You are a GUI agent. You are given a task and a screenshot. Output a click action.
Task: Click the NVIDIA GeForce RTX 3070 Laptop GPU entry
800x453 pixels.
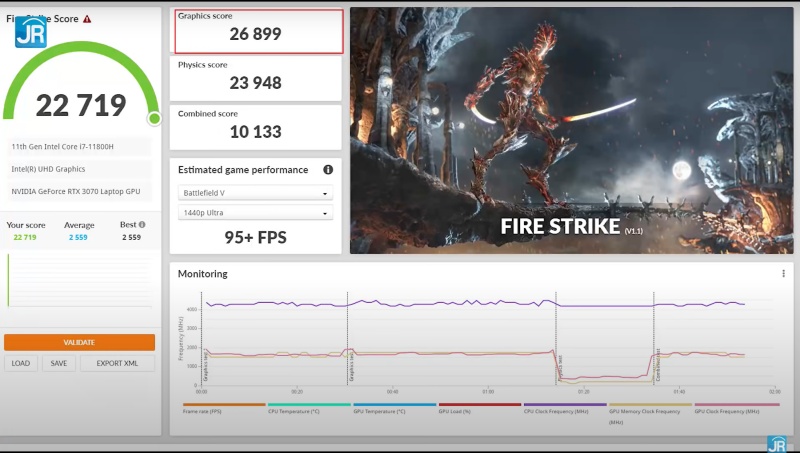pos(79,191)
